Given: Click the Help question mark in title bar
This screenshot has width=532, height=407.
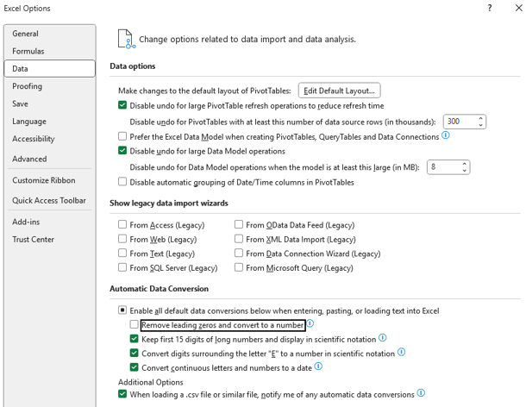Looking at the screenshot, I should click(489, 9).
